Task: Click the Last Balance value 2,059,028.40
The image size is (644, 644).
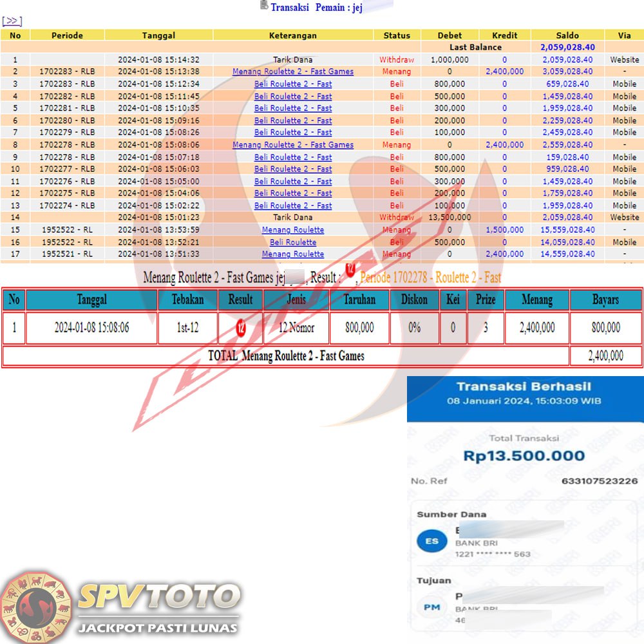Action: pyautogui.click(x=567, y=47)
